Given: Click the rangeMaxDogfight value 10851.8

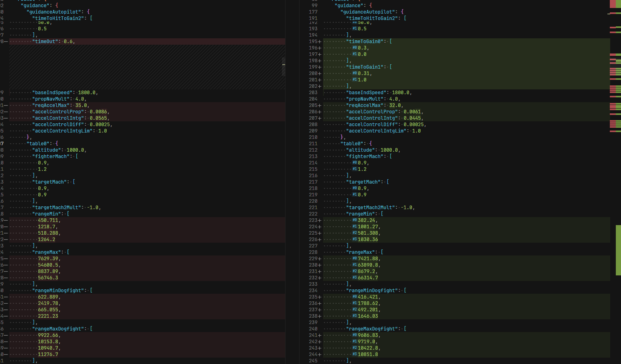Looking at the screenshot, I should tap(368, 354).
